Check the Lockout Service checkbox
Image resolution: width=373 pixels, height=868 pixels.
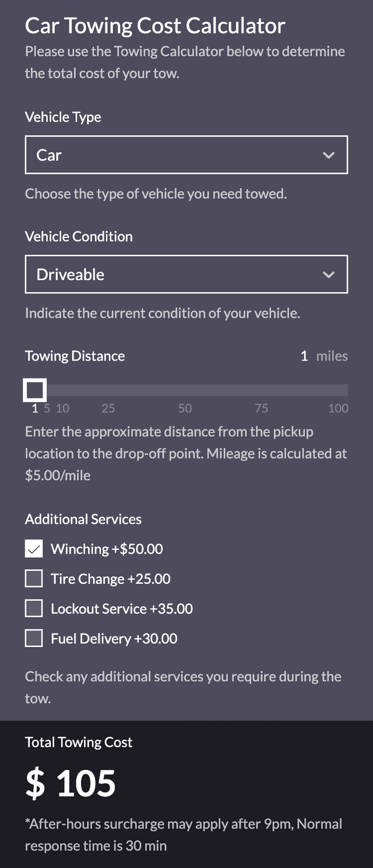click(x=34, y=609)
